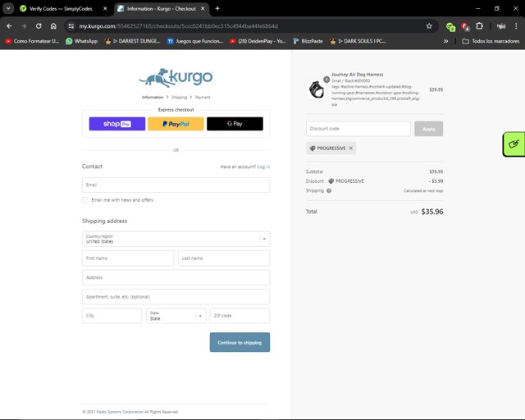This screenshot has width=525, height=420.
Task: Focus the Apartment, suite field
Action: 176,297
